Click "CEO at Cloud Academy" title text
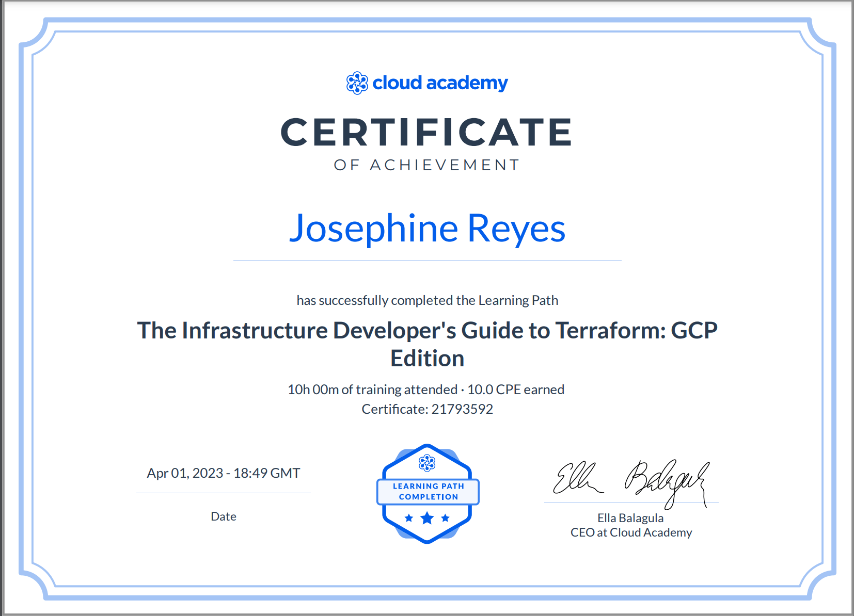Viewport: 854px width, 616px height. [x=631, y=532]
